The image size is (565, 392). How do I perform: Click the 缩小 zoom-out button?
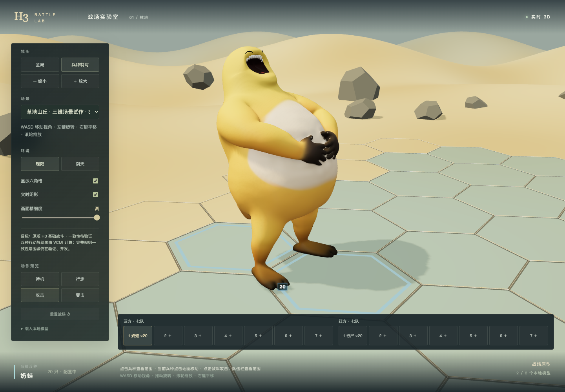click(x=40, y=81)
